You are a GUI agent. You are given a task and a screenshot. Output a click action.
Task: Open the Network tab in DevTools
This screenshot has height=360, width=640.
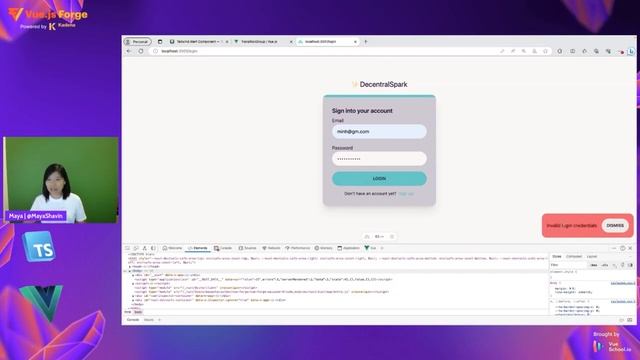pos(271,248)
